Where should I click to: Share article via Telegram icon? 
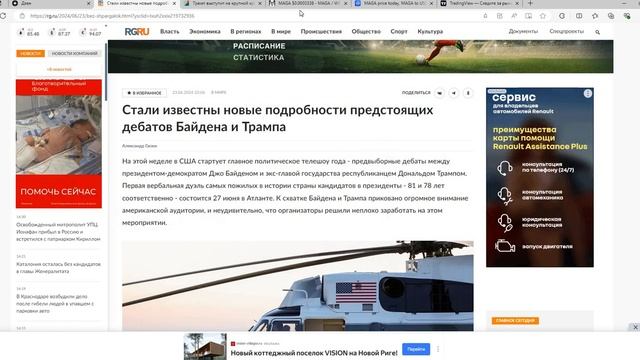[x=453, y=93]
